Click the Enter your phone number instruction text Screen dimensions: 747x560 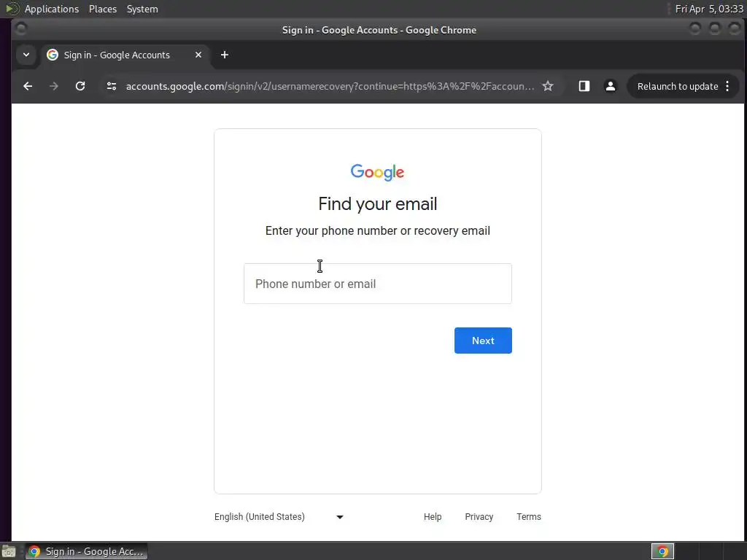click(378, 230)
